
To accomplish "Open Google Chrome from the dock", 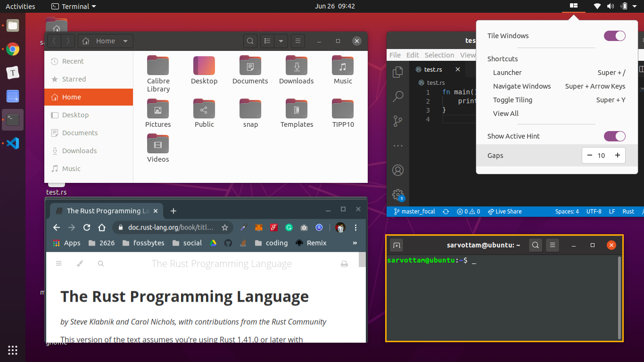I will tap(13, 49).
